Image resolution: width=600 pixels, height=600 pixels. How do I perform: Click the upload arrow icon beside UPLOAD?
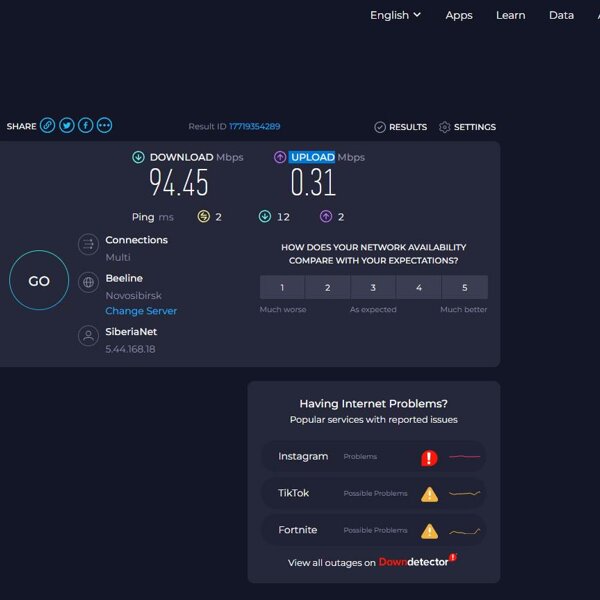click(280, 157)
